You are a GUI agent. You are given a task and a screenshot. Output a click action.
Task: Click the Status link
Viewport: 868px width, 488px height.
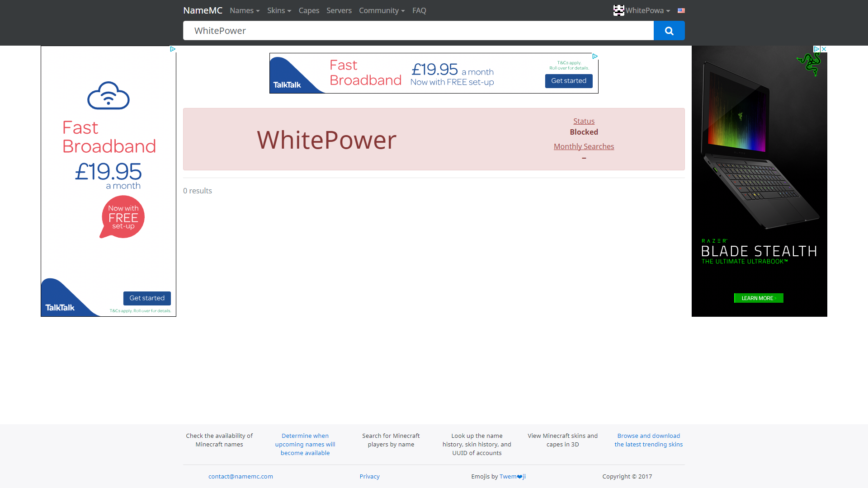584,121
